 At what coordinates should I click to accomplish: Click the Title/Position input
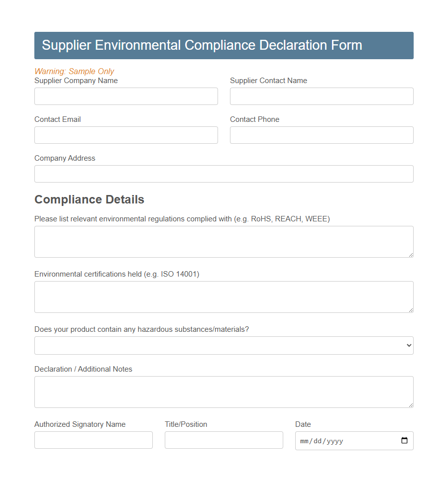click(224, 440)
